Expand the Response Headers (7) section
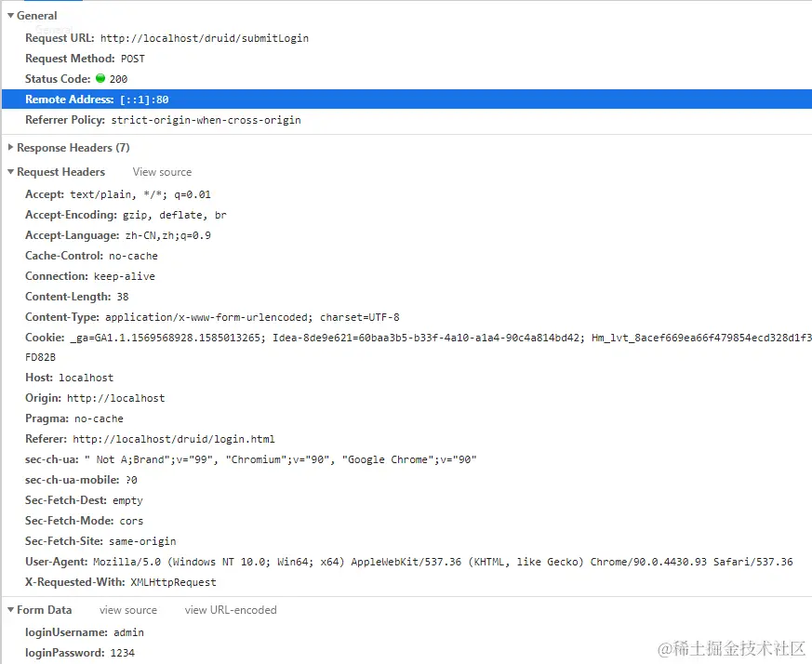This screenshot has width=812, height=664. coord(10,148)
